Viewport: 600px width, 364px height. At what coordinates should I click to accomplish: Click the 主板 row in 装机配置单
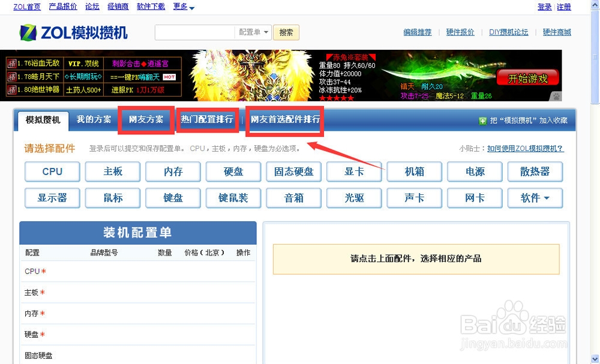point(138,293)
